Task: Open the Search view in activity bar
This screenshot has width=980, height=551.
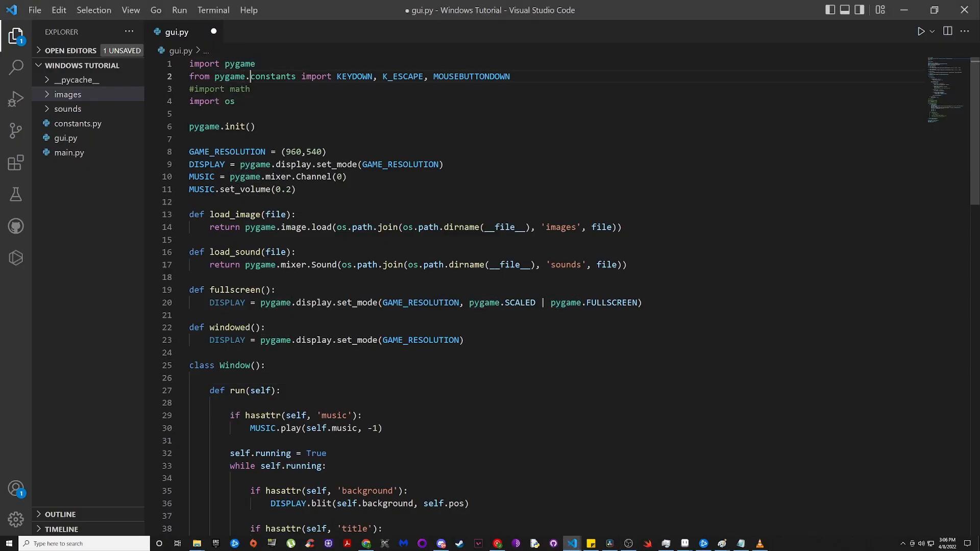Action: point(16,67)
